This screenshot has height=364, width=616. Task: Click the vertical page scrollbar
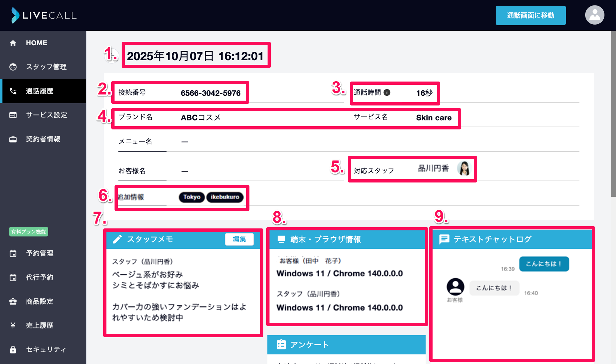click(613, 113)
